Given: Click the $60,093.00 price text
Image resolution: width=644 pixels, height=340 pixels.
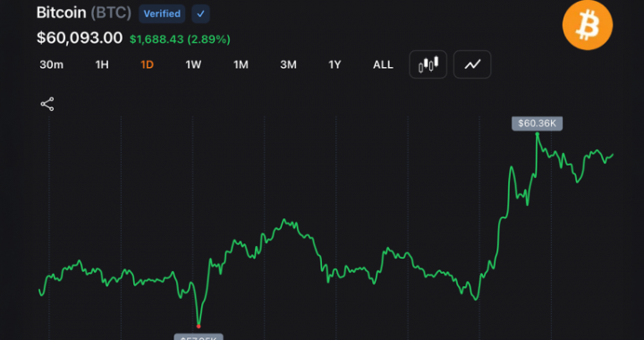Looking at the screenshot, I should coord(80,38).
